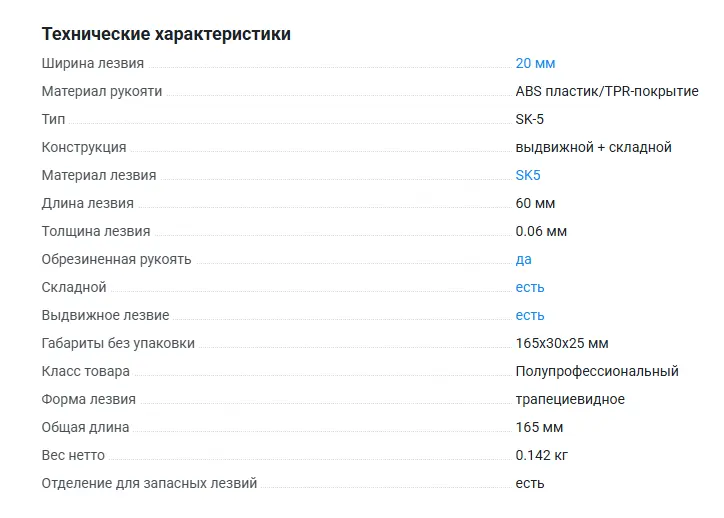
Task: Follow the "есть" link in the Складной row
Action: tap(530, 287)
